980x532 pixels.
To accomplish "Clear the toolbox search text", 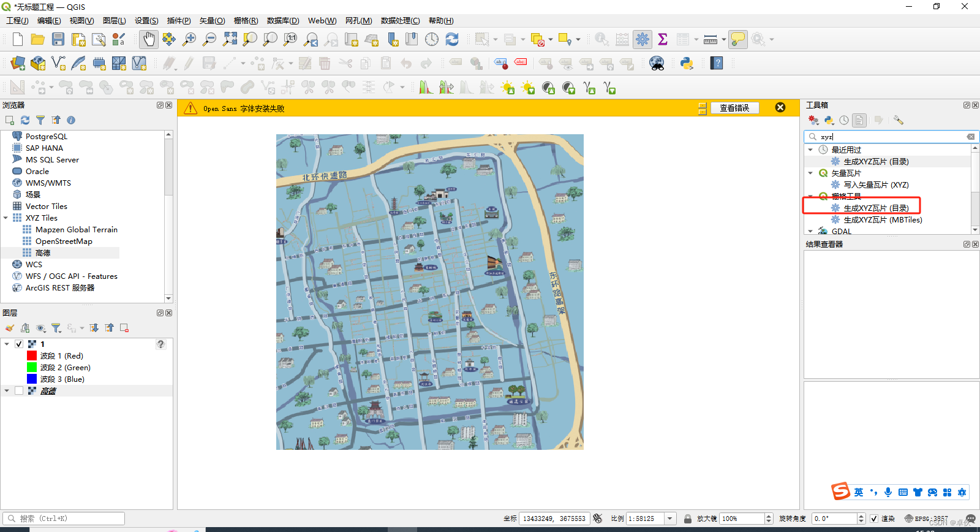I will (971, 137).
